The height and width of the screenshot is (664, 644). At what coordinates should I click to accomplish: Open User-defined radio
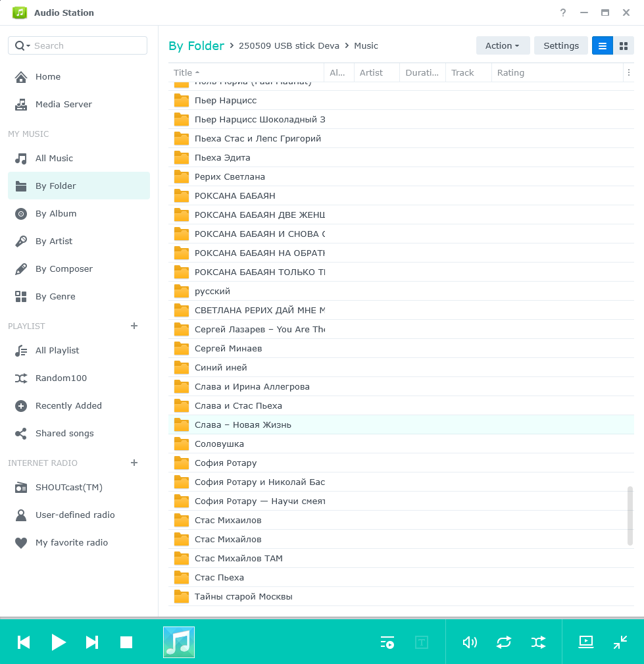tap(79, 515)
